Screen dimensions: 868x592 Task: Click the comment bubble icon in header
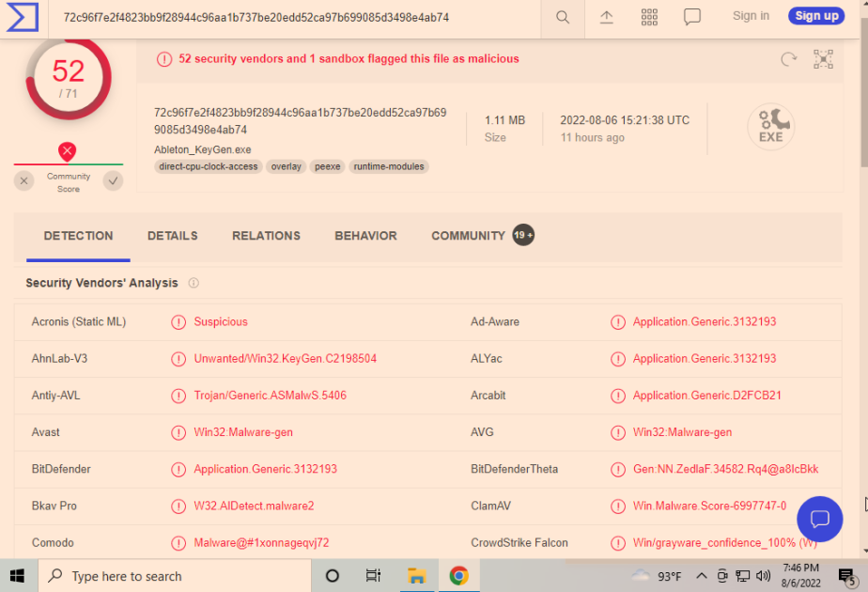(692, 17)
